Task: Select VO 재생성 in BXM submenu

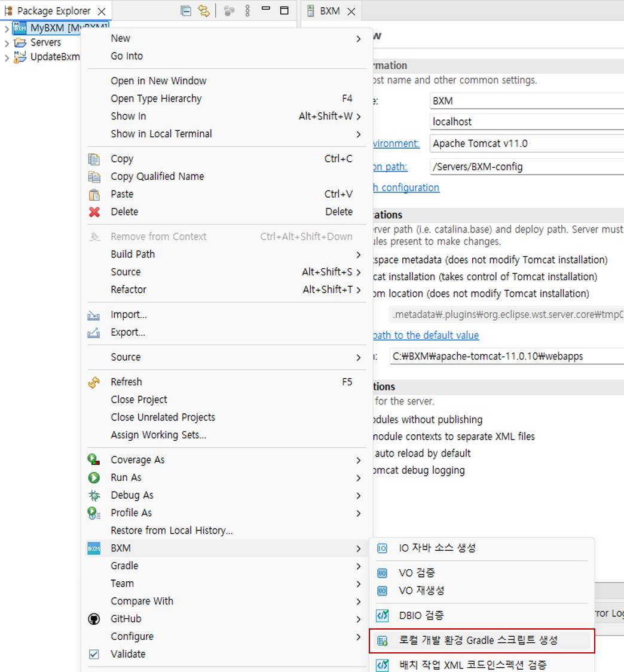Action: coord(421,591)
